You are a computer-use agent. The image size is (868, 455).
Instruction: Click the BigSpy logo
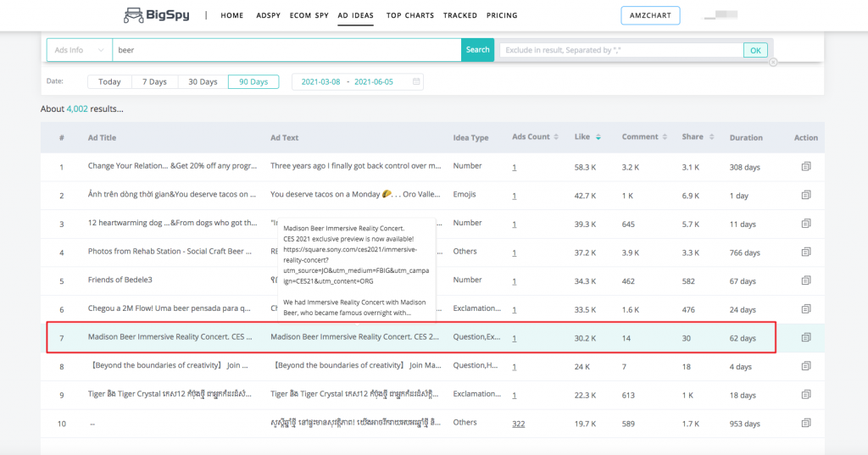156,15
